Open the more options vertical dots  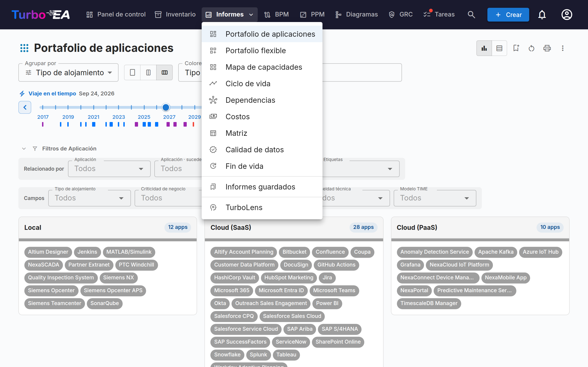pyautogui.click(x=563, y=48)
